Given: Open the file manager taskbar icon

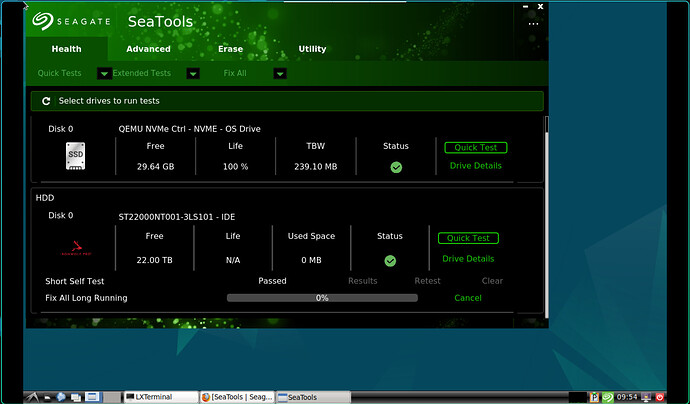Looking at the screenshot, I should click(x=47, y=397).
